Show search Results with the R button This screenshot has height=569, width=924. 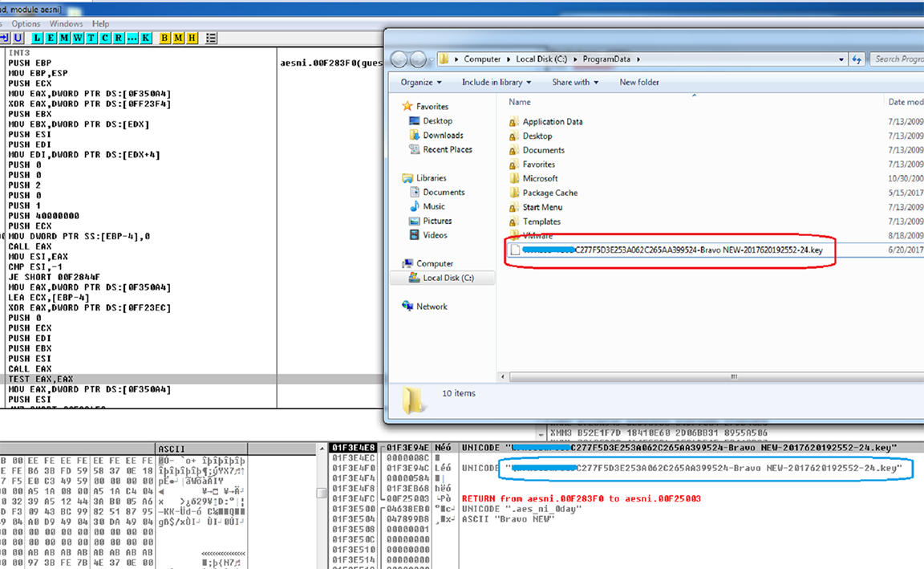pos(119,38)
